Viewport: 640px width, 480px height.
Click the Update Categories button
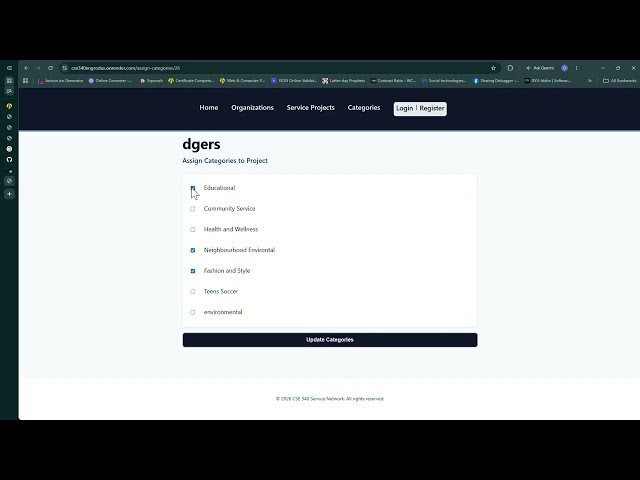pos(330,340)
